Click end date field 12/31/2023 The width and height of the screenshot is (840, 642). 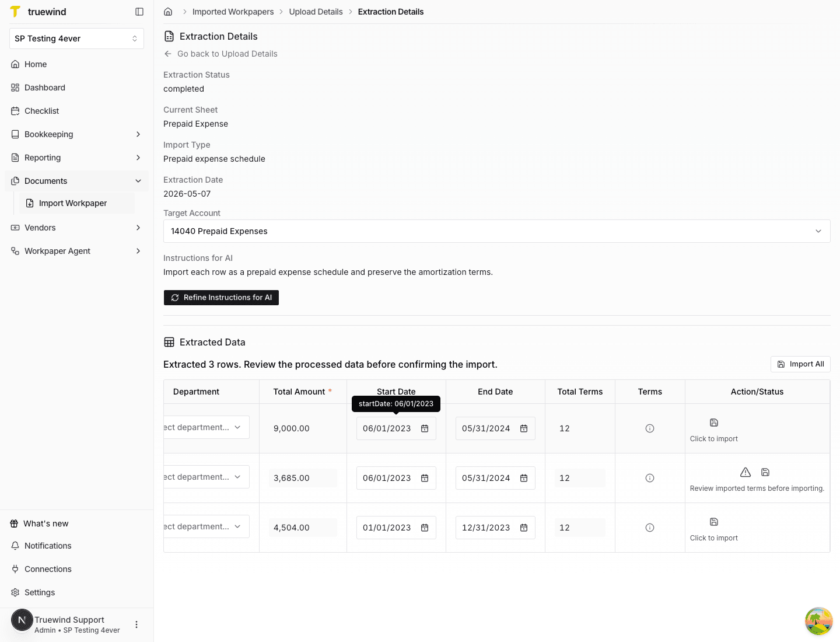pyautogui.click(x=495, y=528)
